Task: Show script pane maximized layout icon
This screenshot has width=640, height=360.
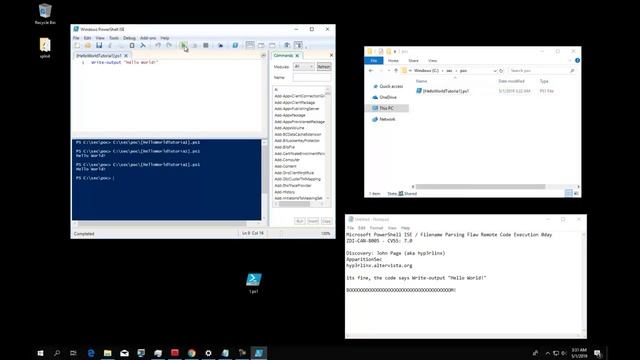Action: coord(272,45)
